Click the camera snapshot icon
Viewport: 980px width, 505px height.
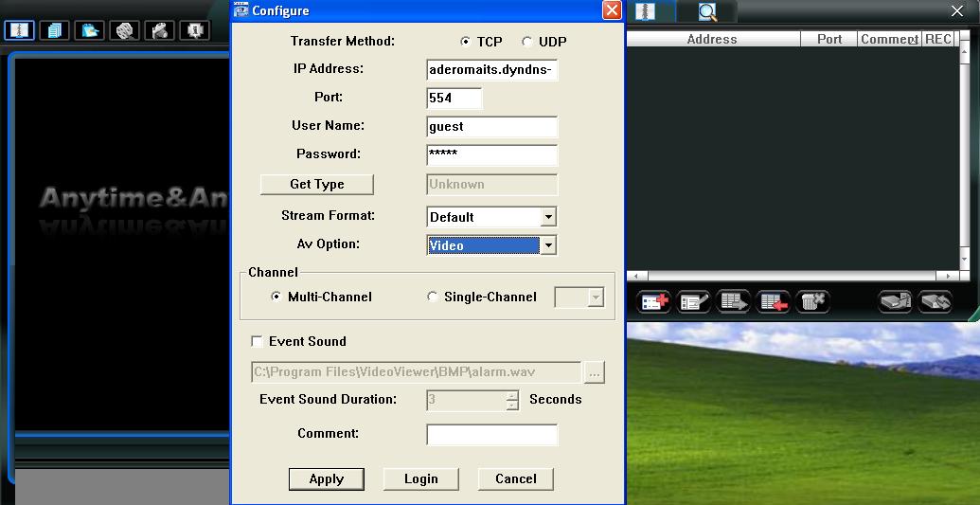point(159,30)
